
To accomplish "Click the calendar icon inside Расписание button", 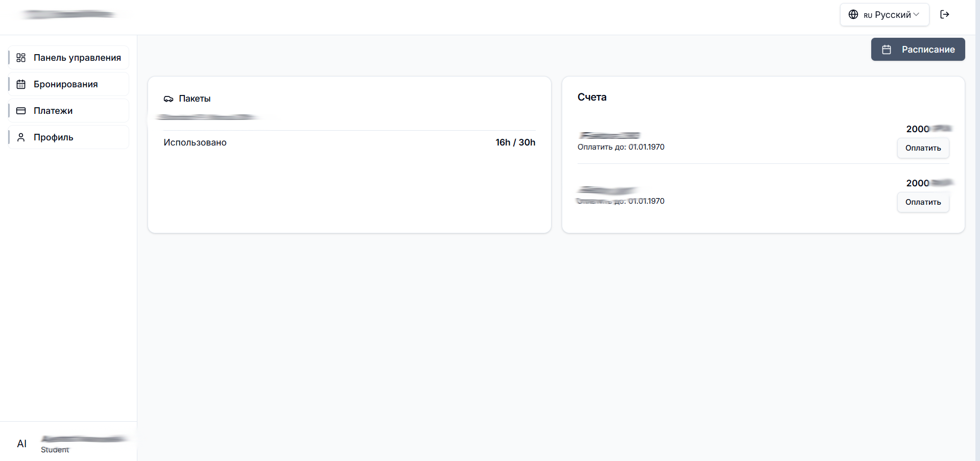I will (887, 50).
